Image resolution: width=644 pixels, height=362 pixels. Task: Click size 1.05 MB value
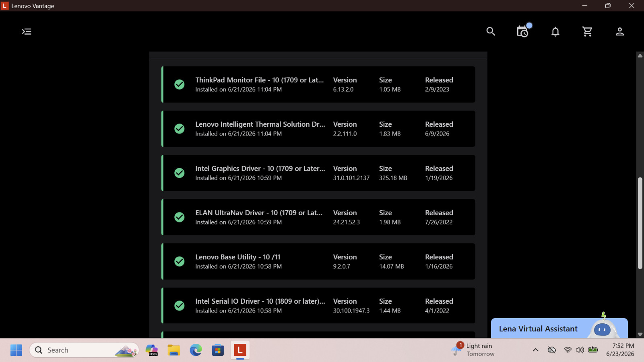pos(390,90)
